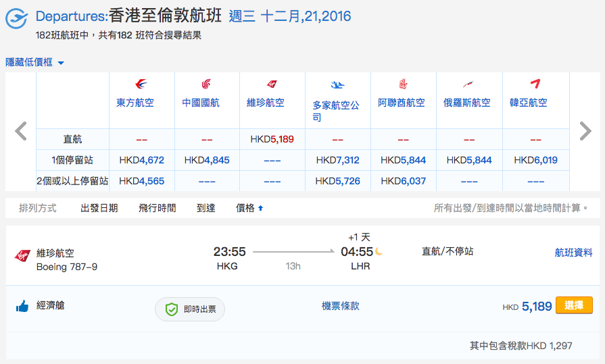
Task: Show previous airlines with left chevron
Action: [x=21, y=131]
